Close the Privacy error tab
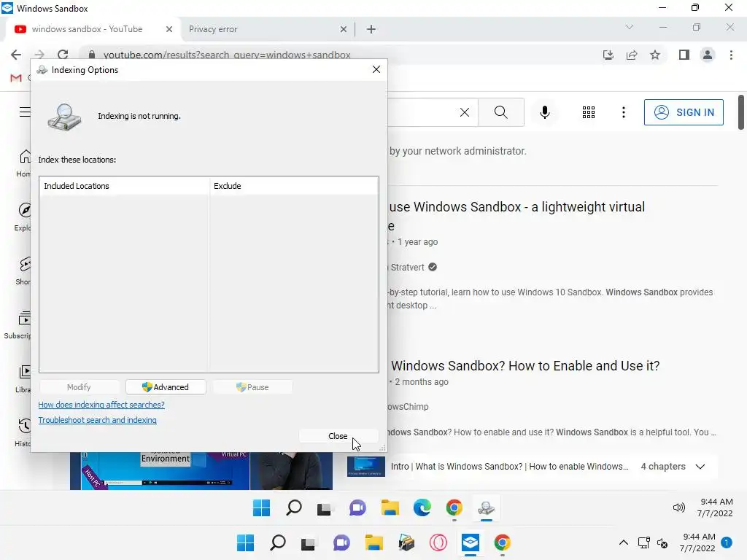Screen dimensions: 747x560 click(x=344, y=29)
